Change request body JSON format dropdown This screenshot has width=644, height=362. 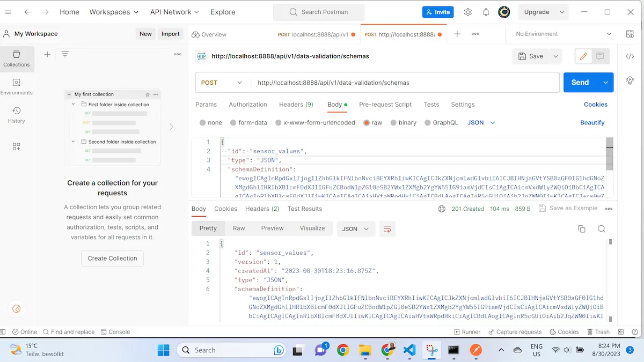481,122
